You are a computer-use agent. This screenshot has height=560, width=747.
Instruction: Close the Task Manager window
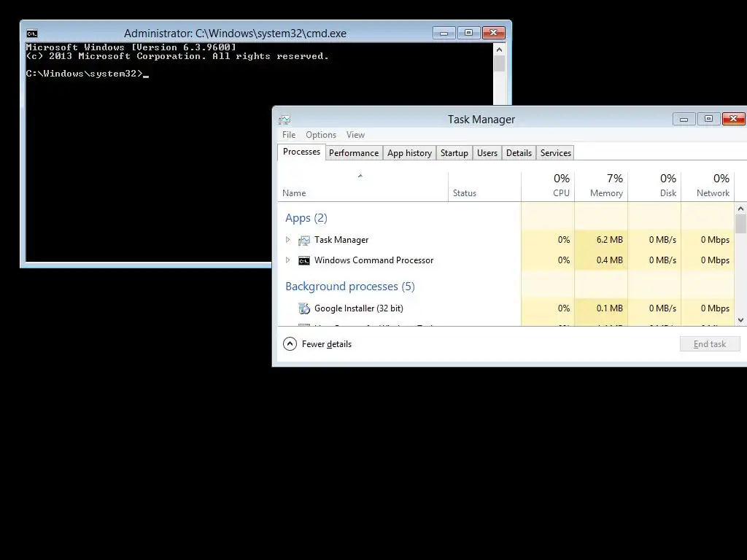coord(734,119)
